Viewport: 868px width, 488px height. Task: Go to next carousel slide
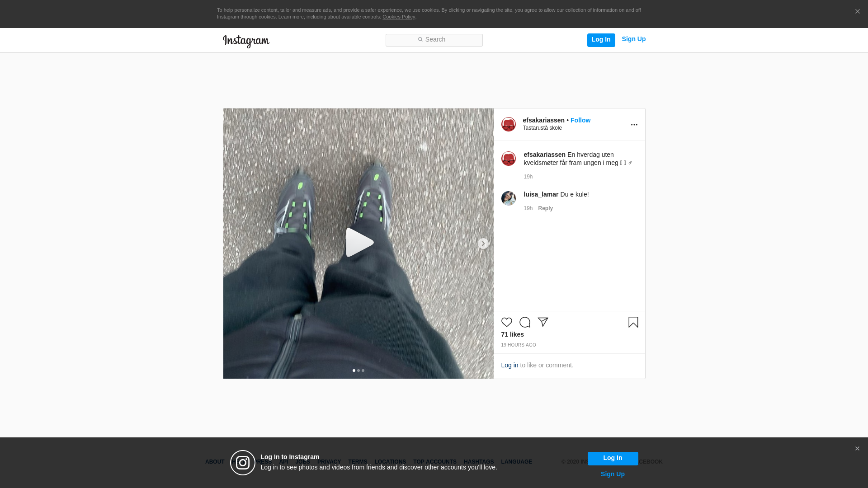coord(483,244)
